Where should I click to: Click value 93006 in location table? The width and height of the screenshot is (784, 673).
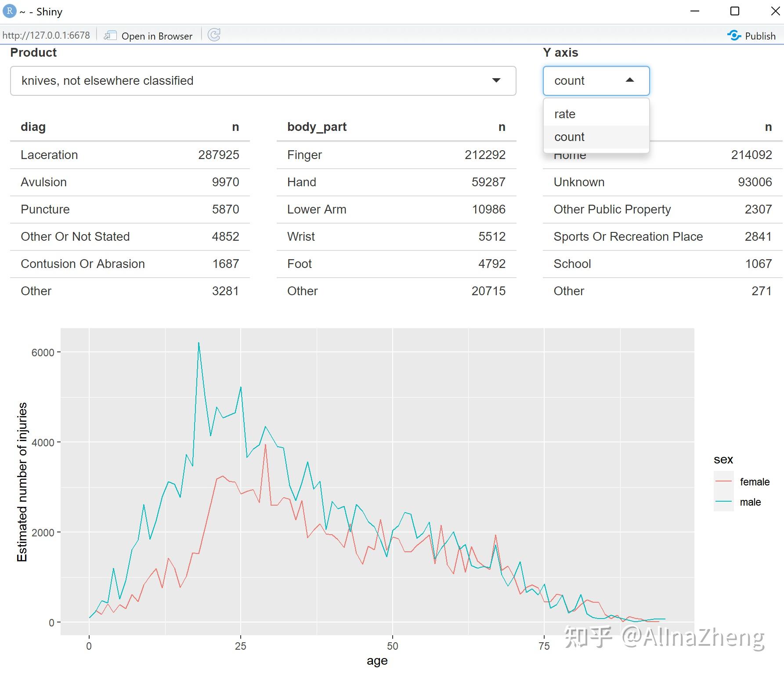pos(755,182)
